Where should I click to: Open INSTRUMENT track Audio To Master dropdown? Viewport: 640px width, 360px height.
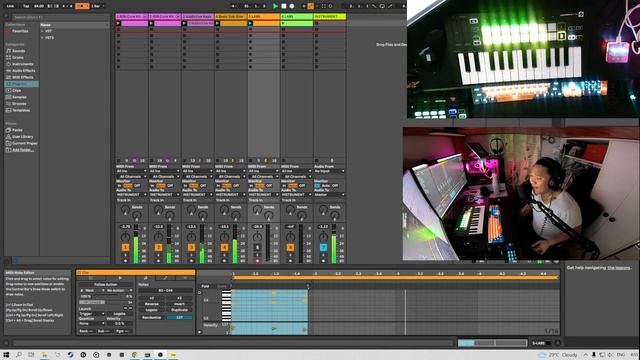[x=329, y=195]
